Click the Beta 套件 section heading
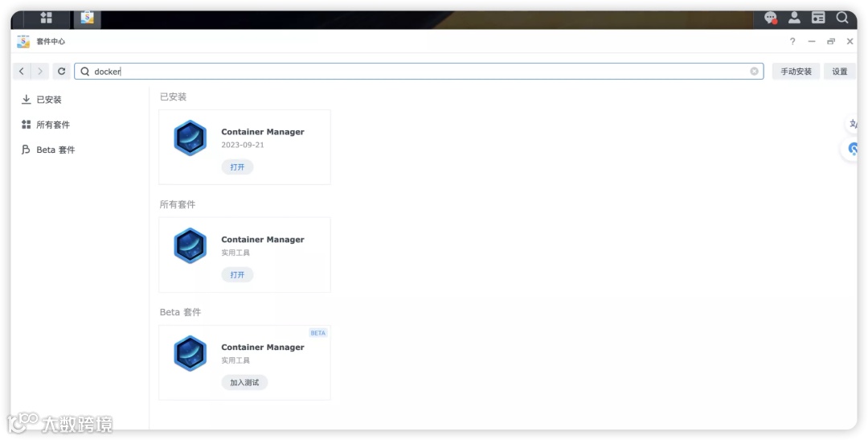This screenshot has width=868, height=440. (181, 312)
